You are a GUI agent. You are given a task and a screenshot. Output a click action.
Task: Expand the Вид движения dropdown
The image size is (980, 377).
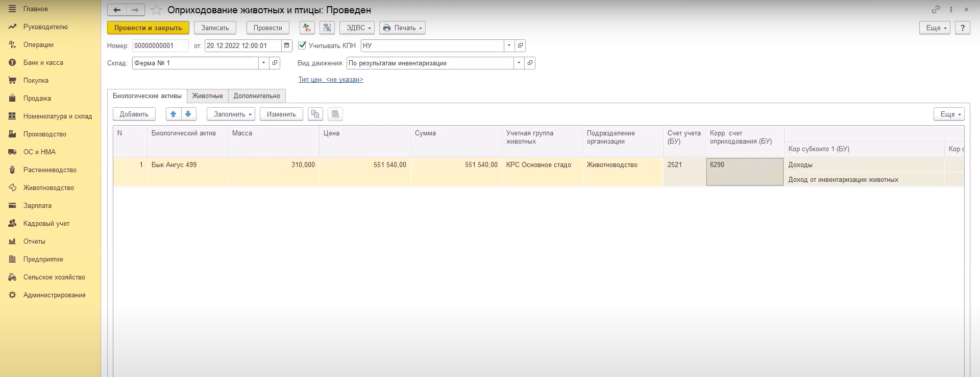point(519,63)
